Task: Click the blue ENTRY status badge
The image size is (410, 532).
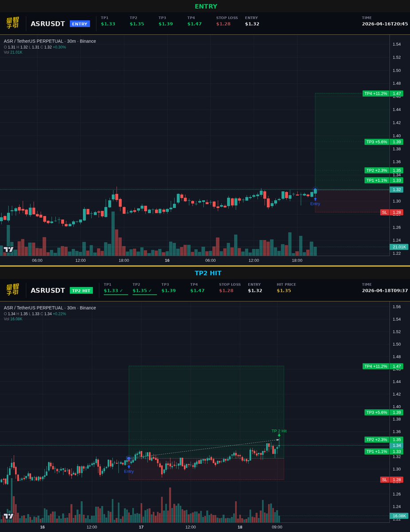Action: tap(80, 24)
